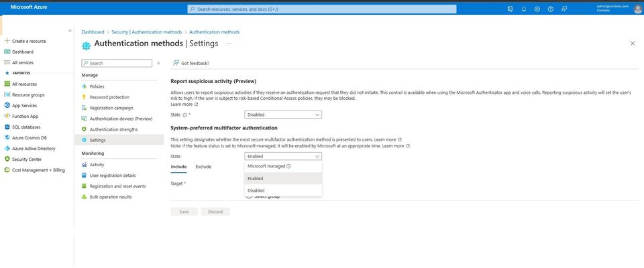The image size is (644, 268).
Task: Open System-preferred MFA State dropdown
Action: [283, 156]
